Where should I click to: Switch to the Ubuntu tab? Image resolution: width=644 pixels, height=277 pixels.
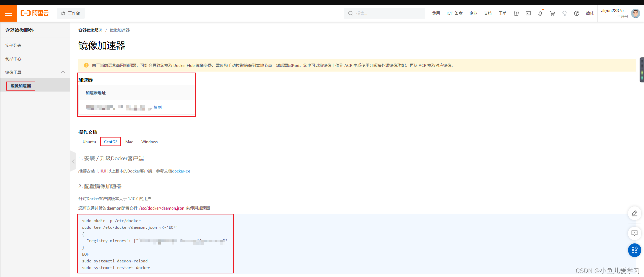tap(89, 142)
